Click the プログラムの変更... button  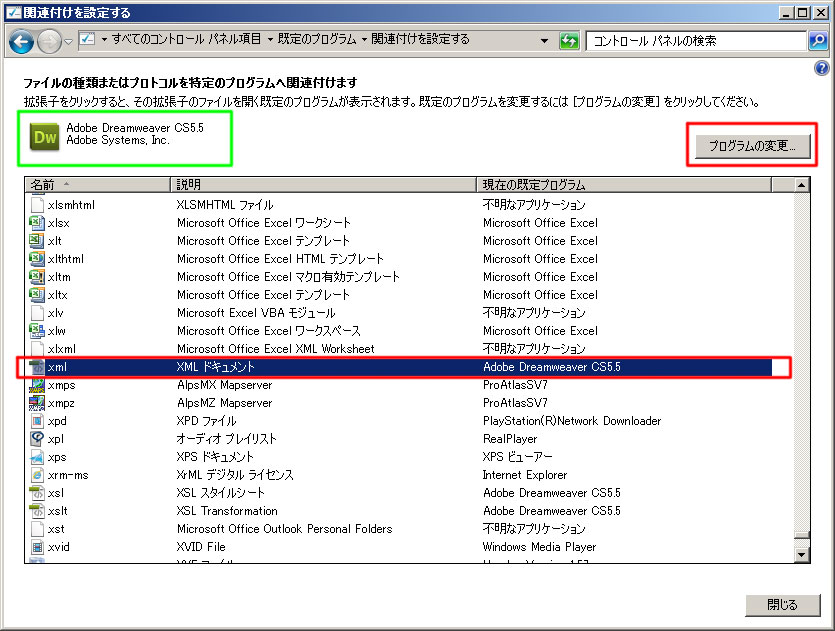tap(752, 145)
